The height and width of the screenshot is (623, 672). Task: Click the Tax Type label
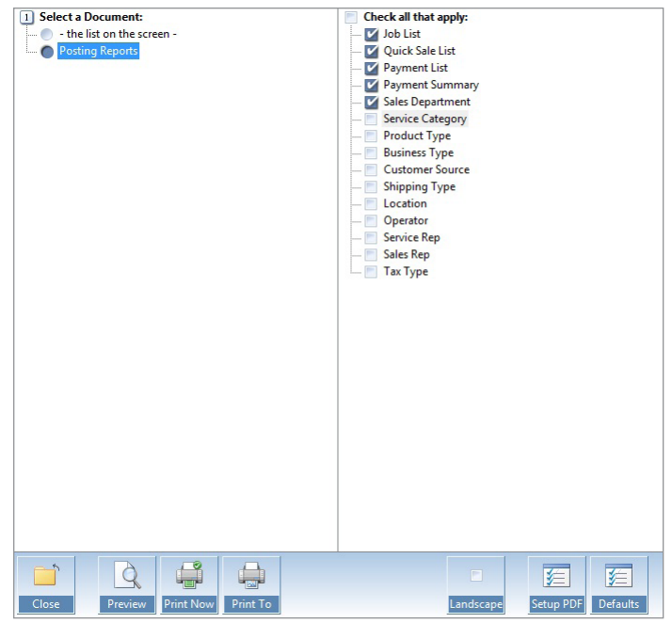406,272
